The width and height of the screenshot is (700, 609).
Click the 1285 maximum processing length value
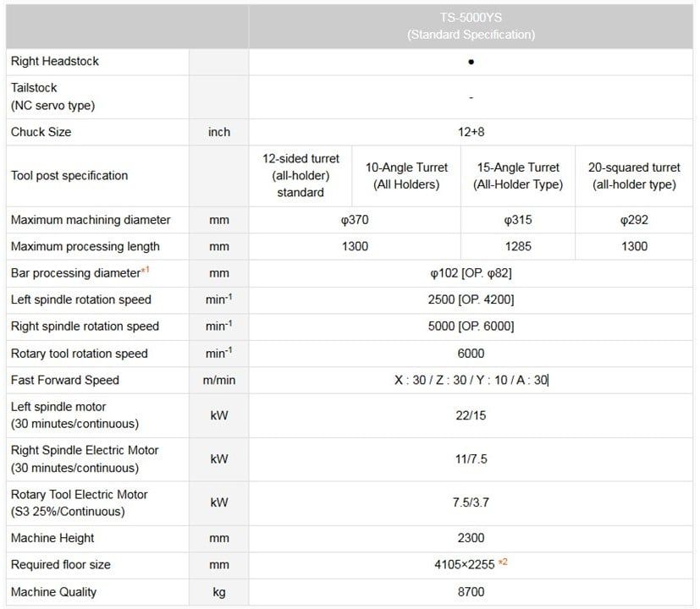click(518, 246)
